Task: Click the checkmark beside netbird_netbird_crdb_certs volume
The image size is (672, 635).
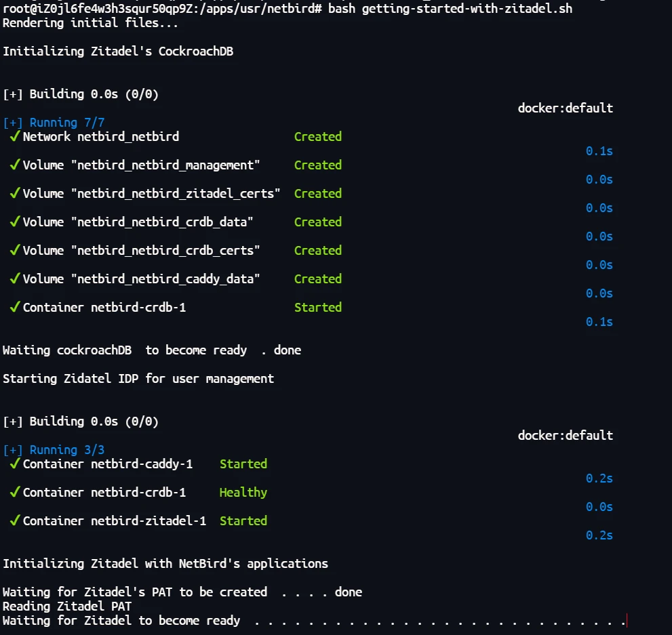Action: (14, 251)
